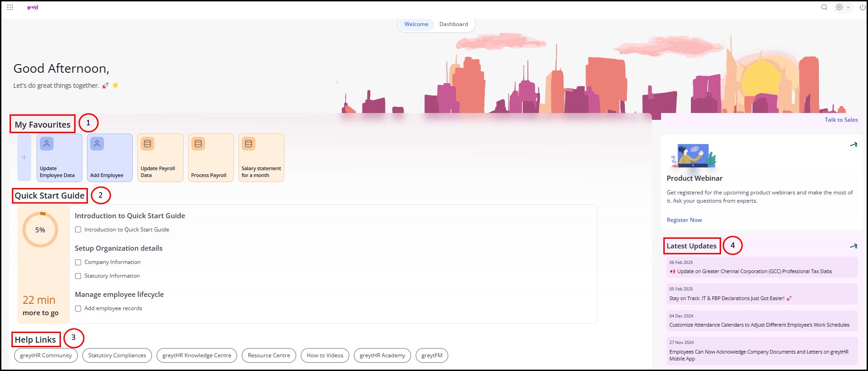Switch to the Dashboard tab
This screenshot has height=371, width=868.
(x=454, y=24)
